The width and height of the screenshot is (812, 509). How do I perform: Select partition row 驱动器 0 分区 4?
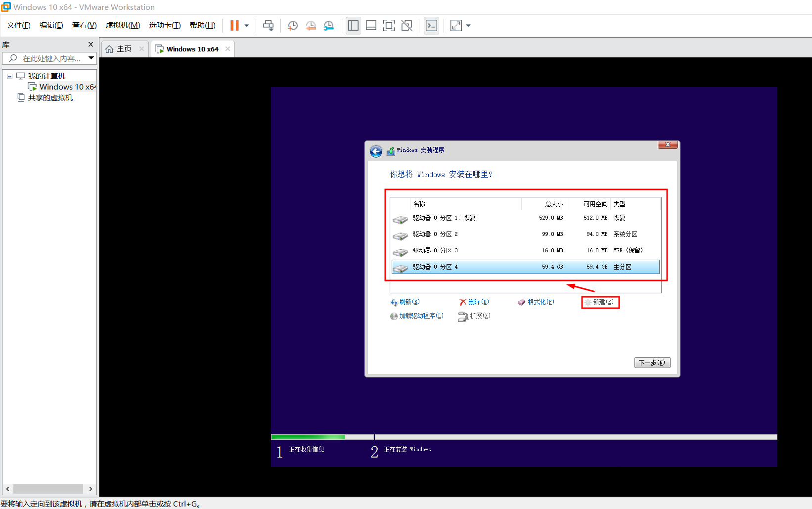tap(526, 267)
